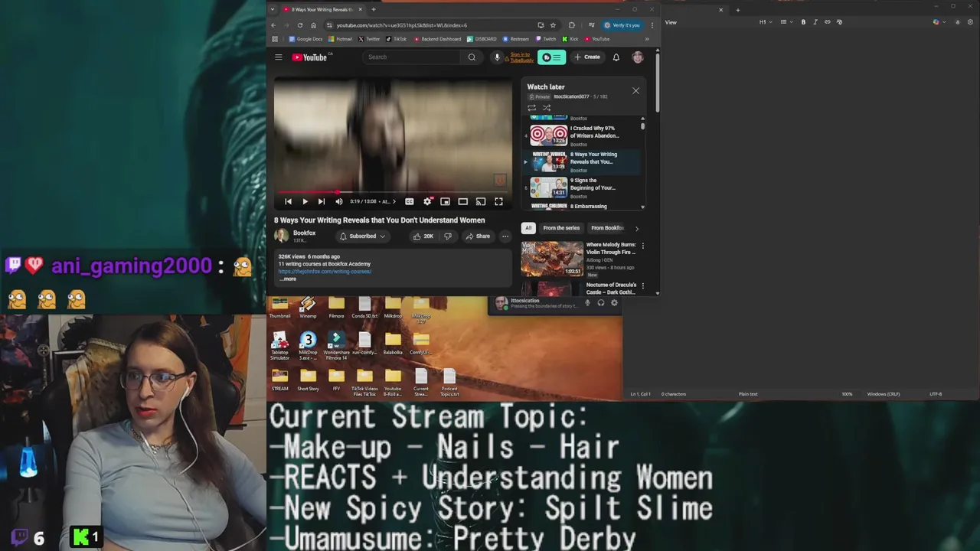The image size is (980, 551).
Task: Expand the video description with ...more
Action: tap(288, 279)
